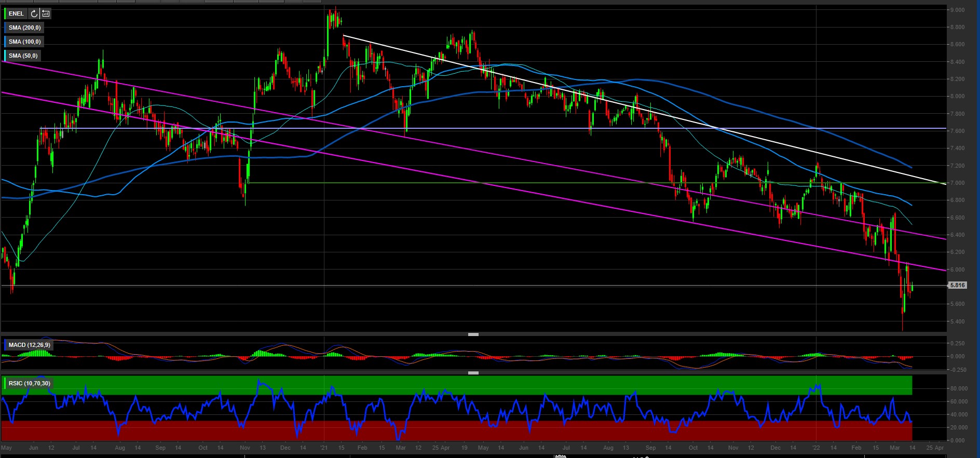This screenshot has height=458, width=980.
Task: Click the cyan SMA 50 color marker
Action: point(5,56)
